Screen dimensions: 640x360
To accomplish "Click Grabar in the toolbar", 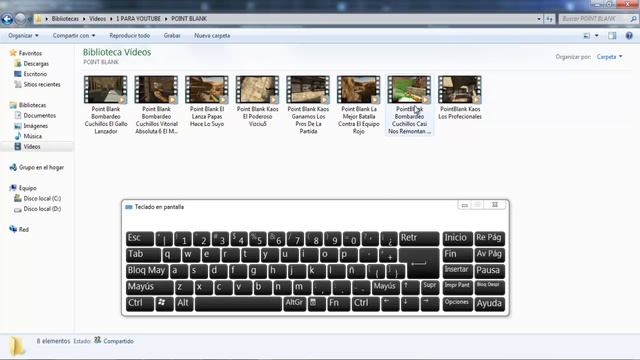I will pyautogui.click(x=172, y=36).
